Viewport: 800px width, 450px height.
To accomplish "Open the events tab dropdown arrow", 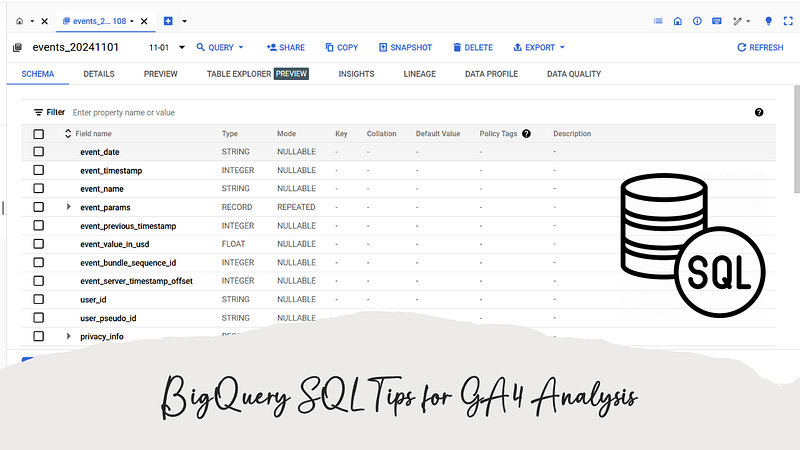I will pos(132,21).
